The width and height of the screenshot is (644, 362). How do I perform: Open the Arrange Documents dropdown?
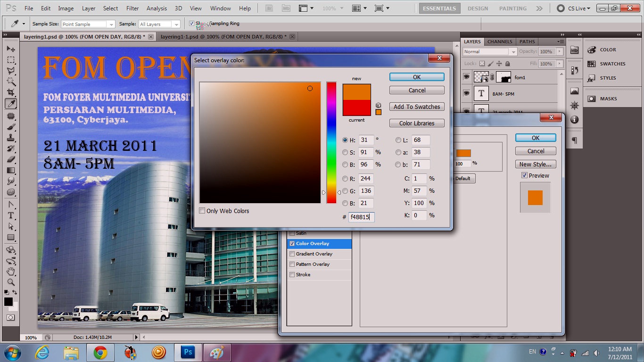coord(359,8)
